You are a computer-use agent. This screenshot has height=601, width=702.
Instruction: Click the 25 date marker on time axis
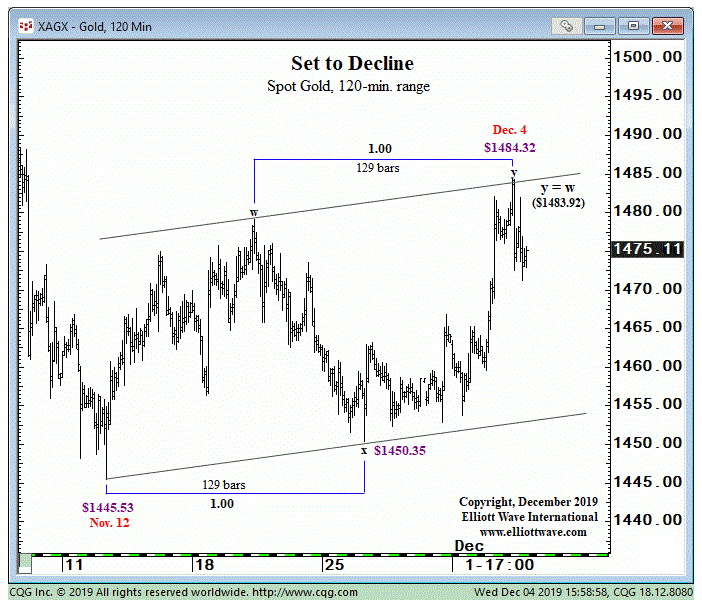[334, 565]
